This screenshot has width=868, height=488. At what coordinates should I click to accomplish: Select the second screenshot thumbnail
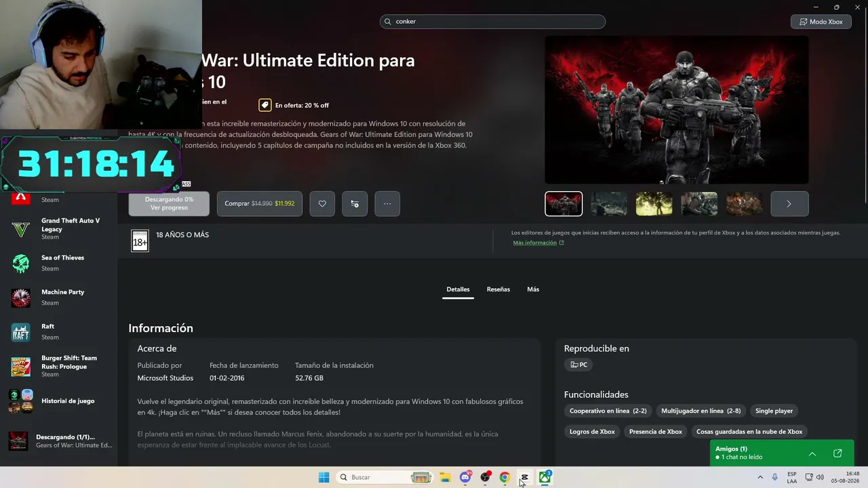(609, 203)
